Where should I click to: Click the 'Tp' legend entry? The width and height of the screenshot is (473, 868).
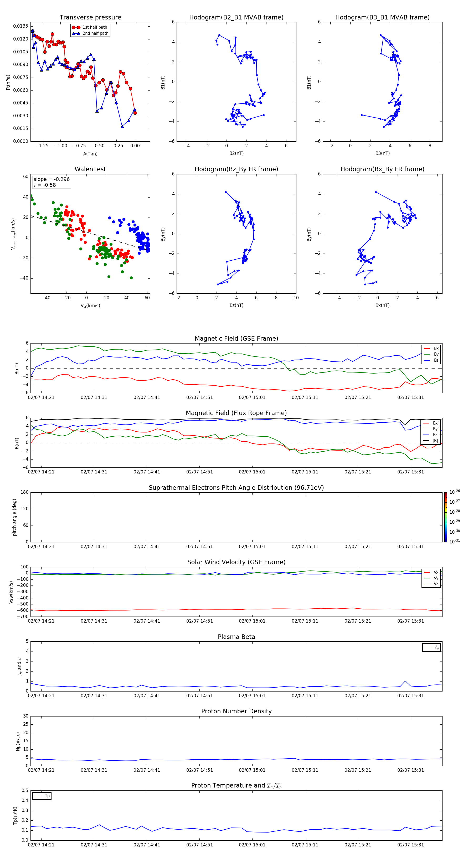point(42,796)
